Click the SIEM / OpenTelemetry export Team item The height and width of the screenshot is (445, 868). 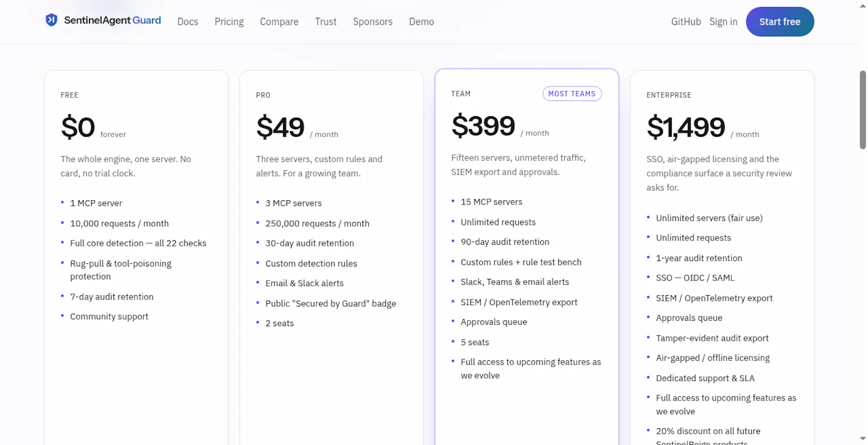pos(519,302)
